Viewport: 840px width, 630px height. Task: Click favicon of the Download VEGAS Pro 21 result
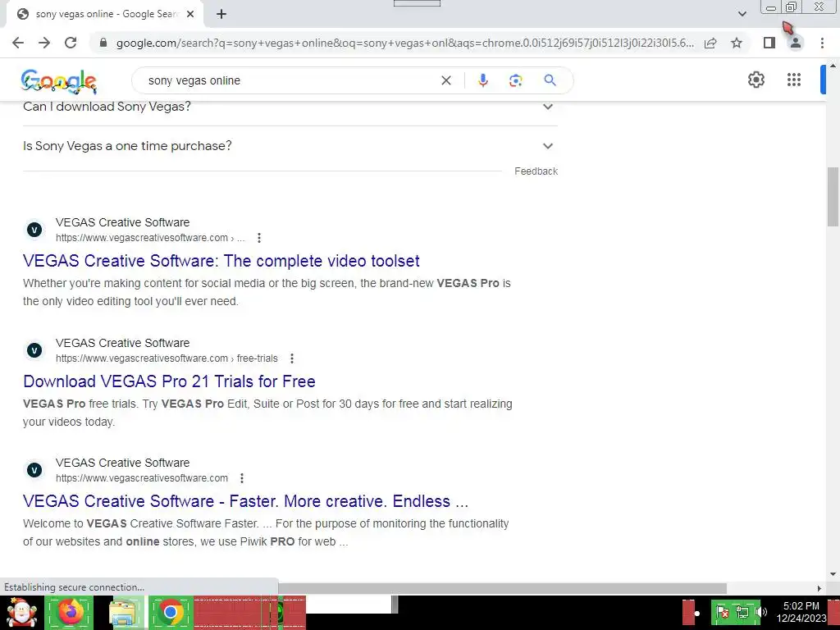pyautogui.click(x=34, y=350)
